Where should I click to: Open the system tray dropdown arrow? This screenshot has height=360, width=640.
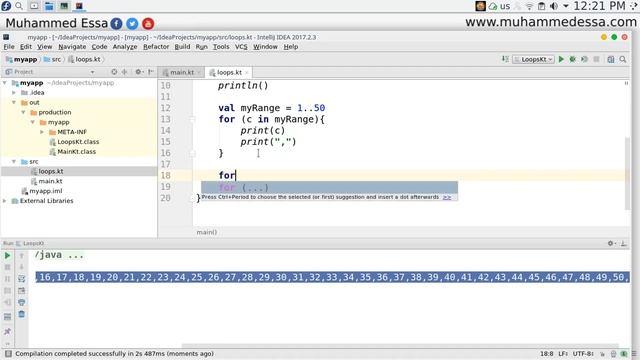point(566,6)
